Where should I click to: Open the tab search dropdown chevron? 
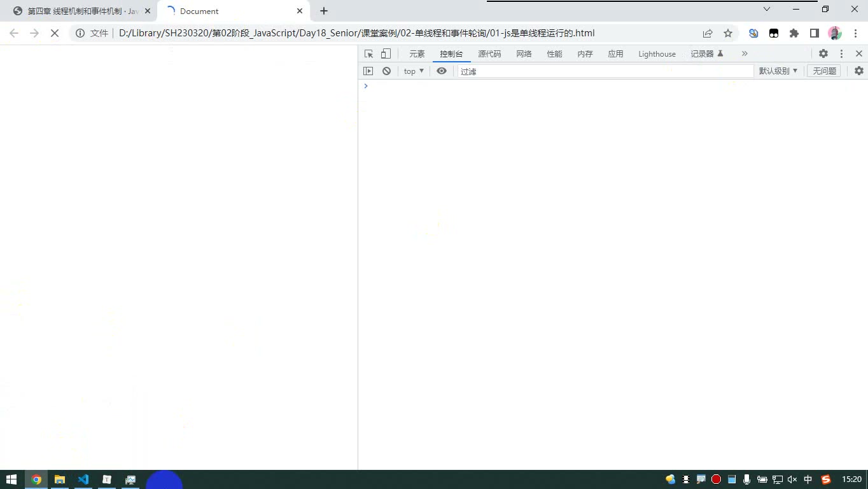coord(767,9)
